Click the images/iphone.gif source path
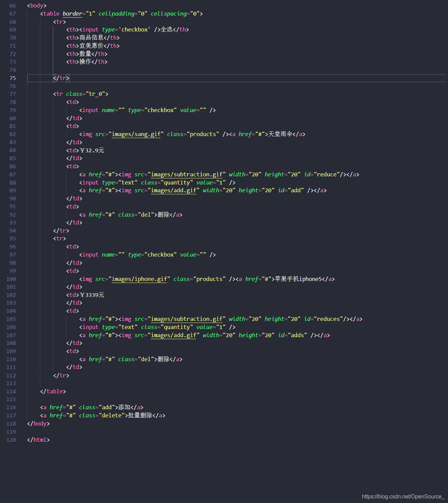 140,279
